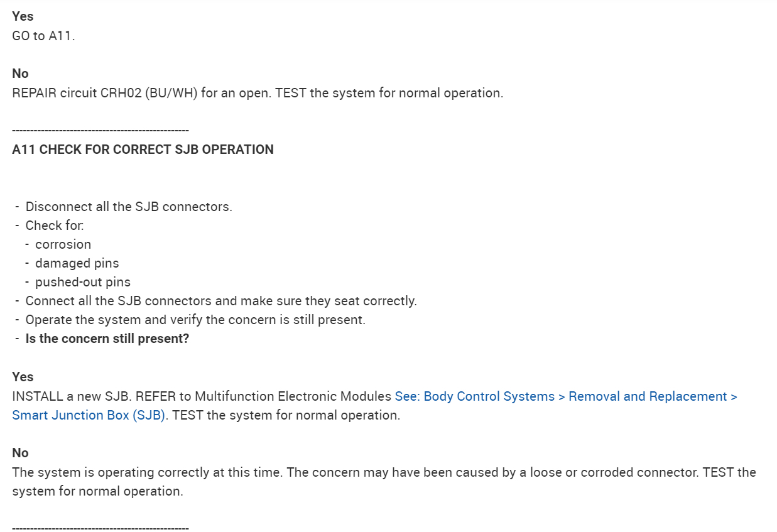Select 'Disconnect all the SJB connectors' step
Viewport: 777px width, 532px height.
(x=129, y=207)
